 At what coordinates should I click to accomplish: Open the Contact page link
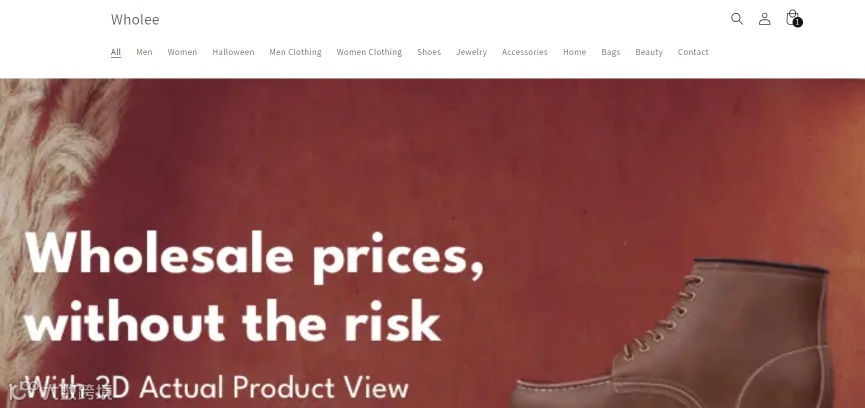693,52
